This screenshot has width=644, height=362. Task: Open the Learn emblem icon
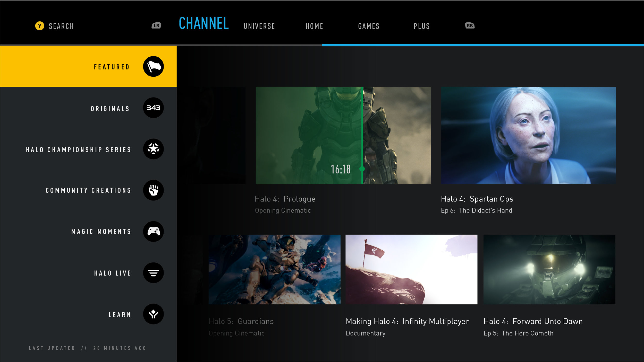tap(153, 314)
